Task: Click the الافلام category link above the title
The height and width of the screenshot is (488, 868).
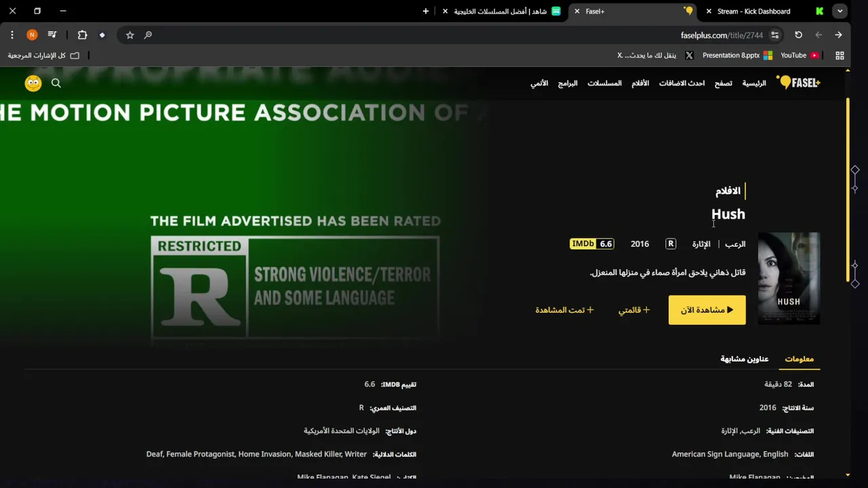Action: [728, 191]
